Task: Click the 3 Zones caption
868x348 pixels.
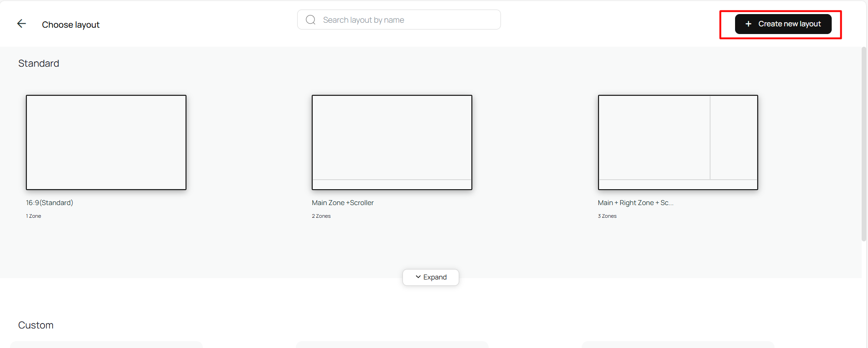Action: click(607, 216)
